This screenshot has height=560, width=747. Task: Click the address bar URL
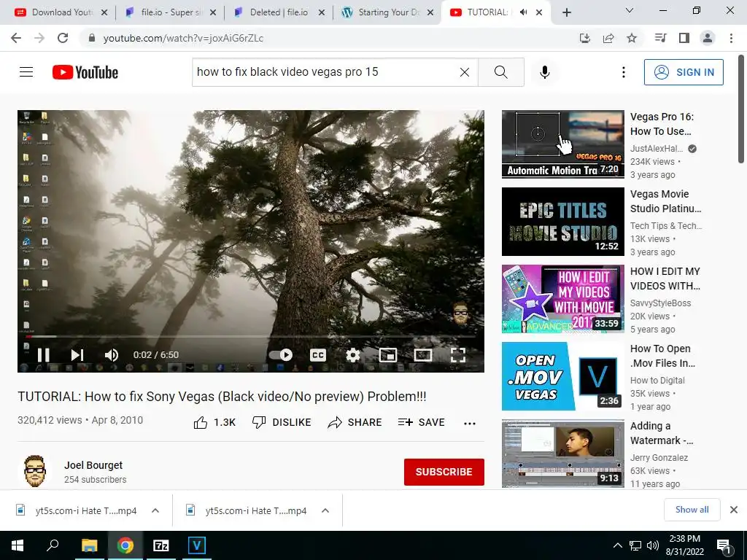tap(183, 38)
